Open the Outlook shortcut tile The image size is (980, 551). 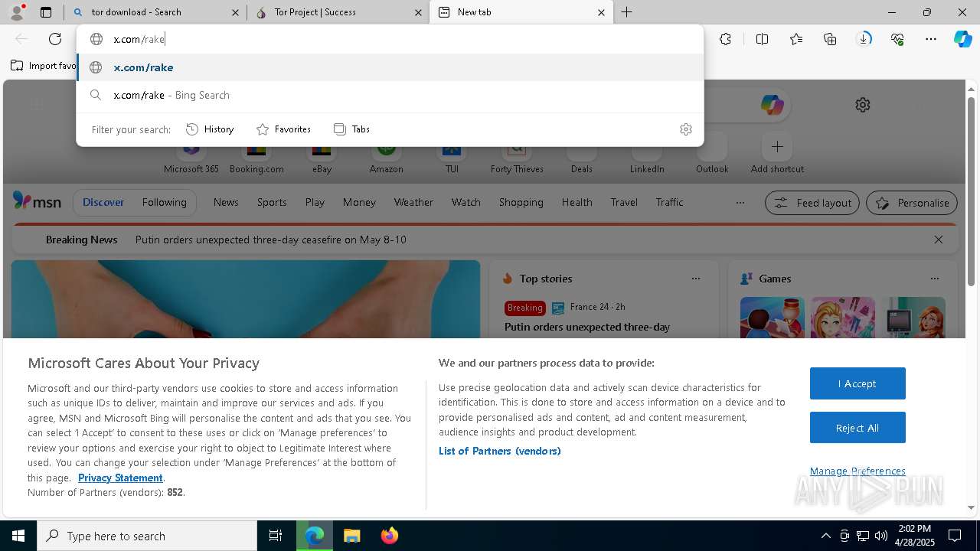click(x=712, y=153)
